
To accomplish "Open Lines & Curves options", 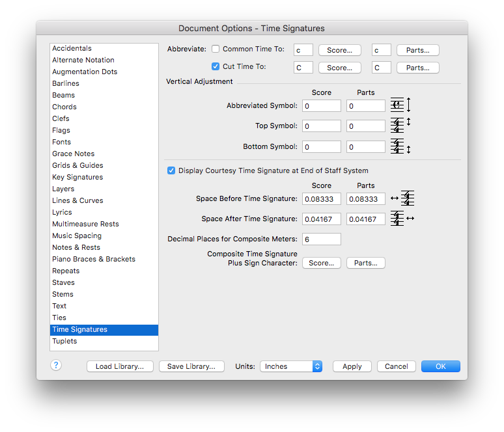I will 104,201.
